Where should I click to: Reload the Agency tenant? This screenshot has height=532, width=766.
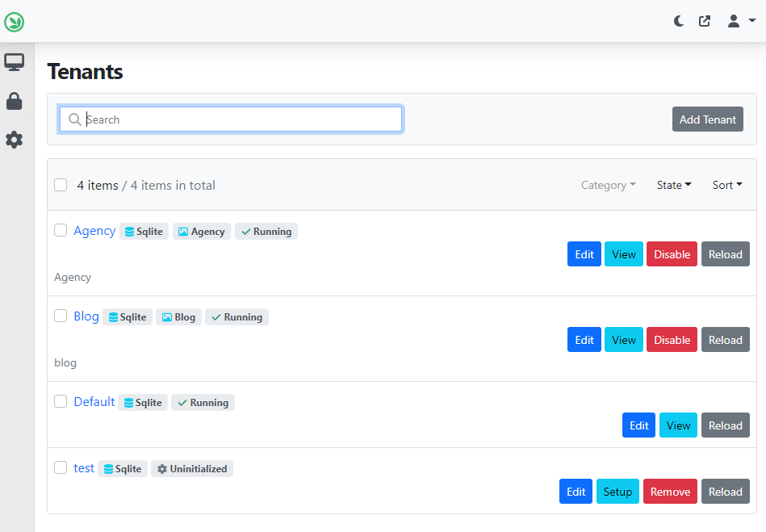click(x=726, y=254)
